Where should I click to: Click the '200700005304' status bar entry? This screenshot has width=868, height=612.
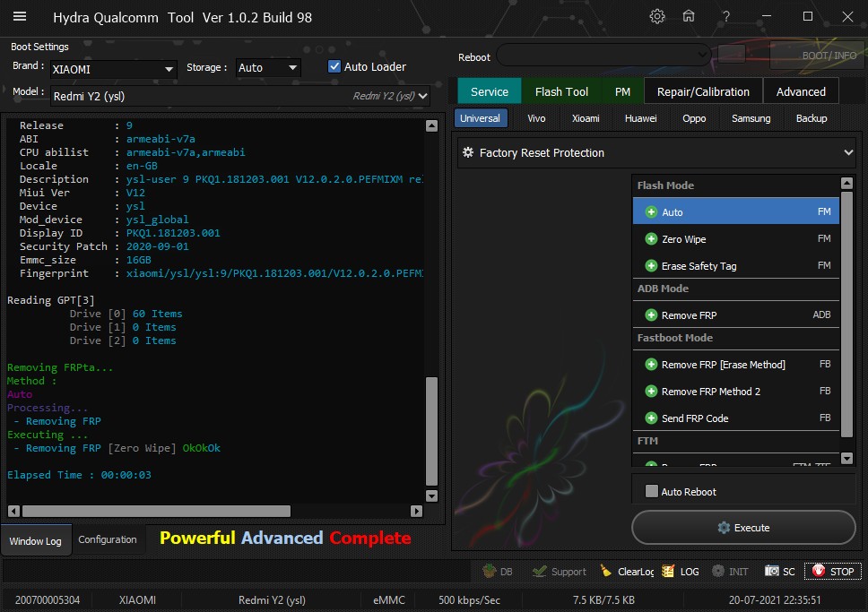(47, 599)
